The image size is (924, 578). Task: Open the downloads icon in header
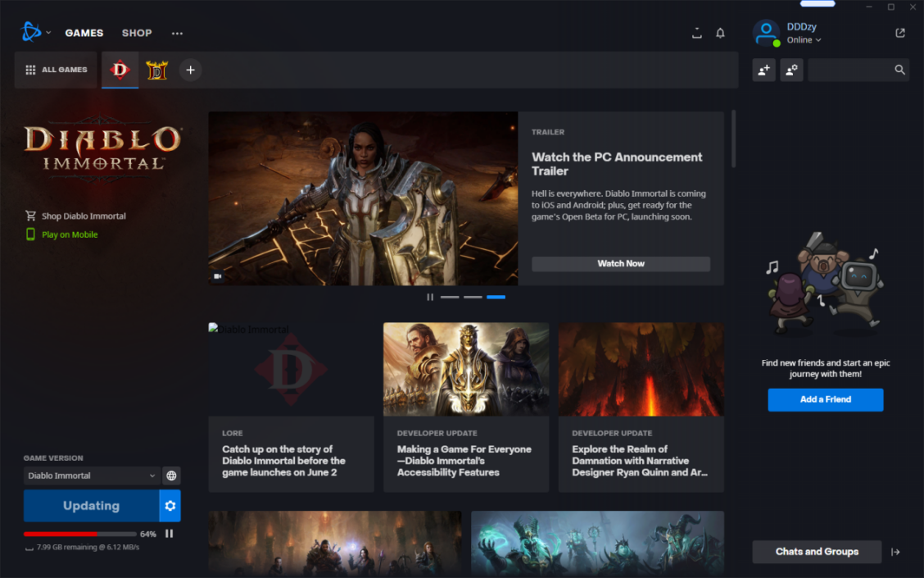[696, 34]
